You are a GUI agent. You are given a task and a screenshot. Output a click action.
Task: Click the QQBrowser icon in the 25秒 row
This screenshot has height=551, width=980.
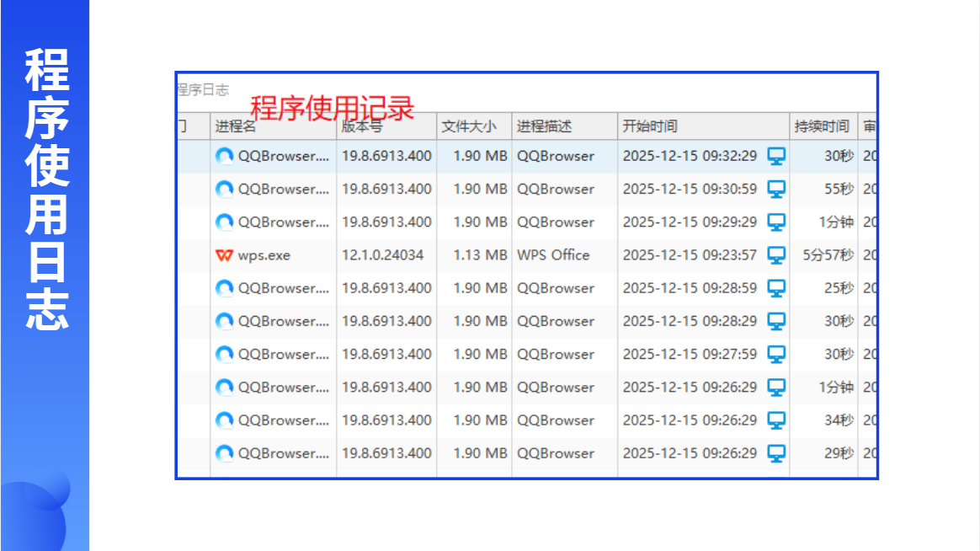coord(225,288)
